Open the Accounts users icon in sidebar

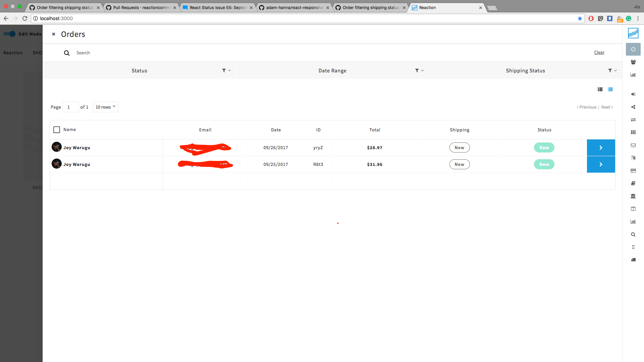633,62
